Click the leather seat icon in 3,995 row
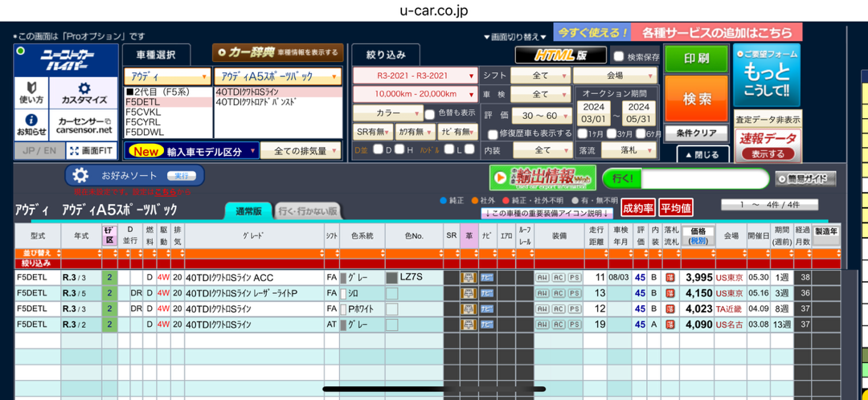 click(469, 277)
